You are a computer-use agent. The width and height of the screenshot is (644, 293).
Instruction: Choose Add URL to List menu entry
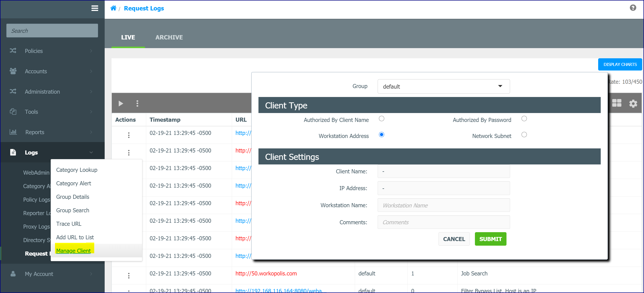pos(75,237)
